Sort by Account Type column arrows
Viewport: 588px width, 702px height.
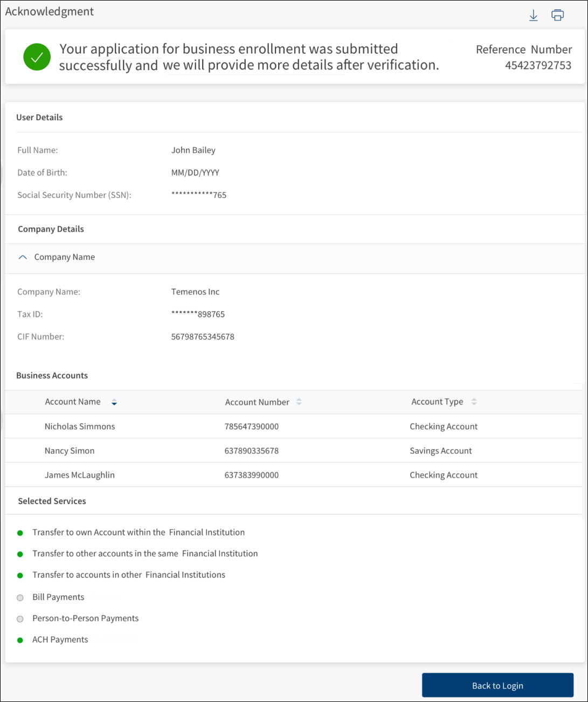pos(474,402)
